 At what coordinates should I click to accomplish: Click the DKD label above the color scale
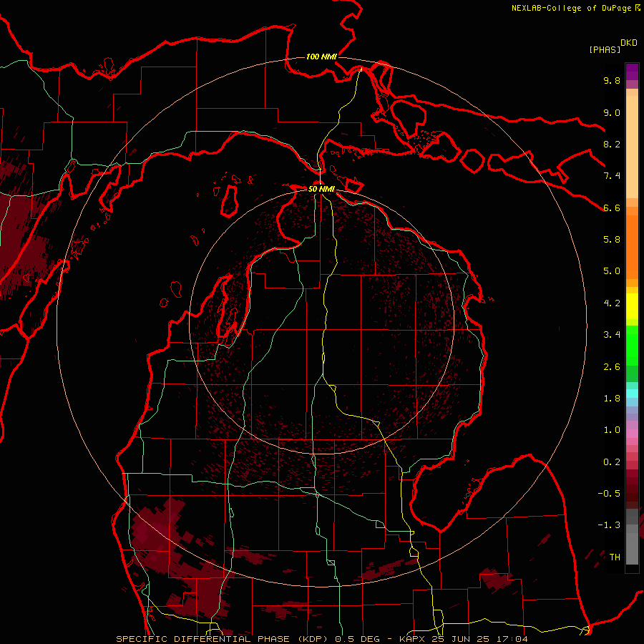pos(629,43)
